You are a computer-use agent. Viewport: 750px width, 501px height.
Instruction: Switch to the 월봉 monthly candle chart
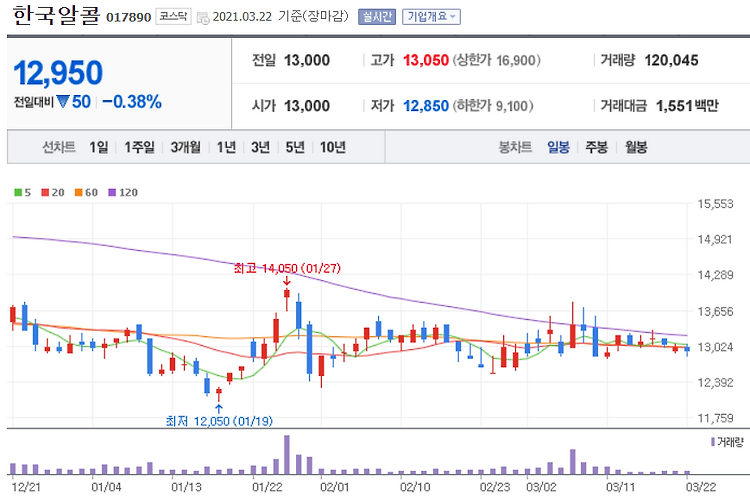[636, 147]
